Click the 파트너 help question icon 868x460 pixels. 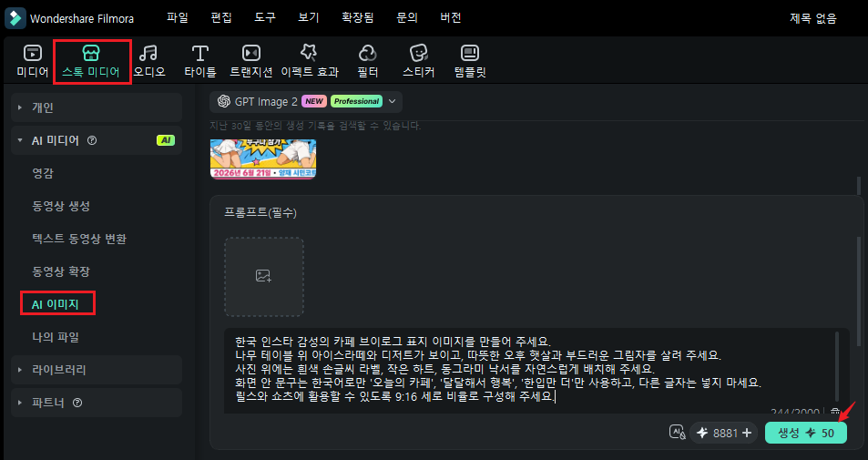coord(77,403)
